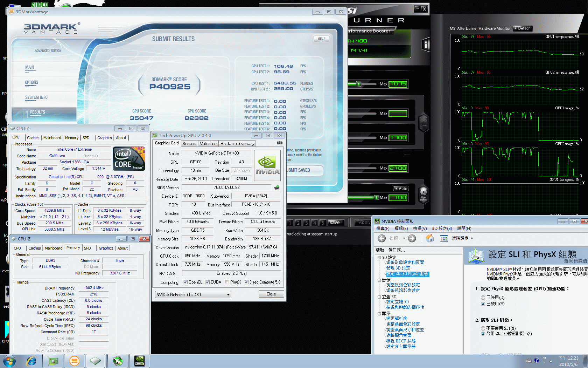Open the back history dropdown arrow
The image size is (588, 368).
(x=404, y=238)
